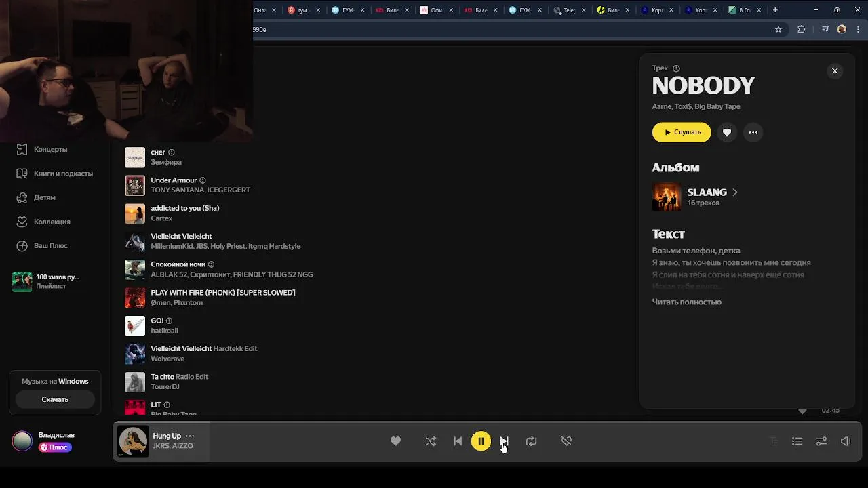Open options menu for Hung Up track
Image resolution: width=868 pixels, height=488 pixels.
pyautogui.click(x=190, y=436)
